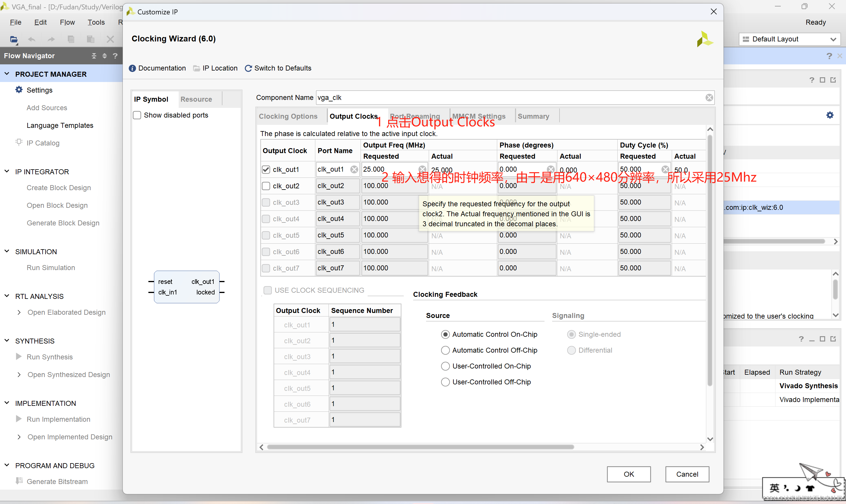
Task: Expand Open Elaborated Design item
Action: point(19,312)
